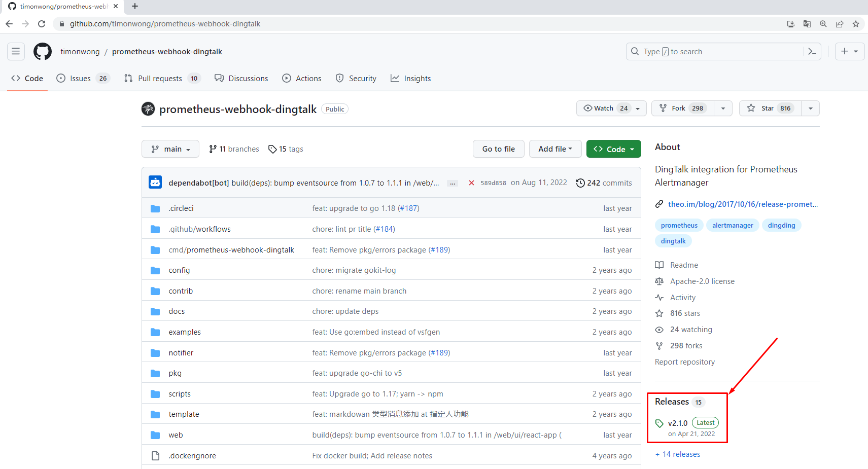Expand the Add file dropdown
Screen dimensions: 868x469
(x=555, y=149)
